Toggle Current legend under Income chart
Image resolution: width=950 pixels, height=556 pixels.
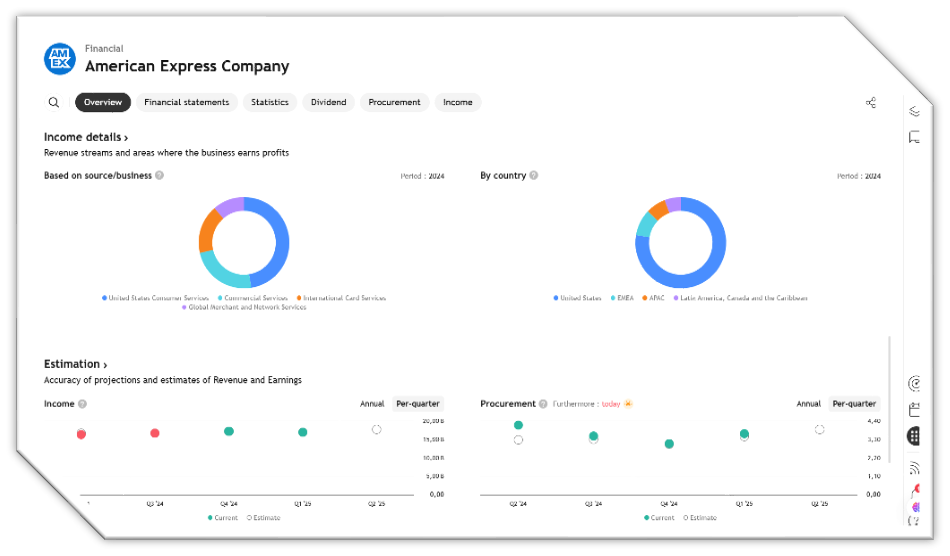(222, 518)
